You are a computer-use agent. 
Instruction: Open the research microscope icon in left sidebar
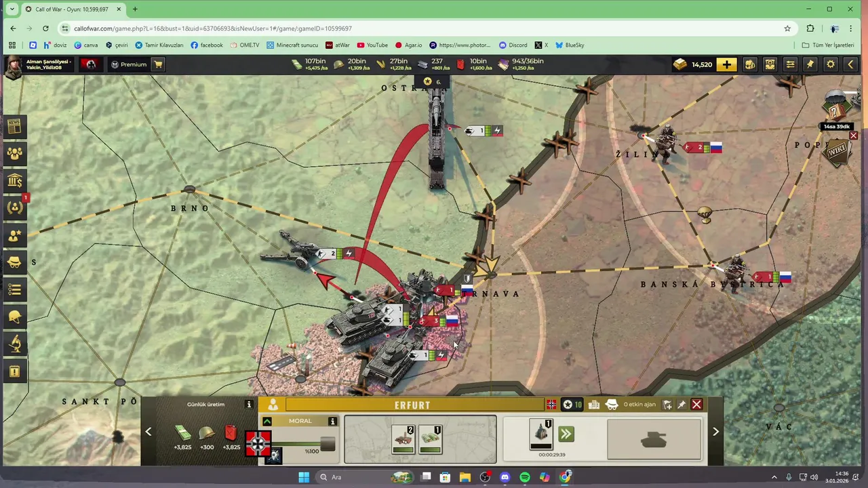[x=14, y=344]
